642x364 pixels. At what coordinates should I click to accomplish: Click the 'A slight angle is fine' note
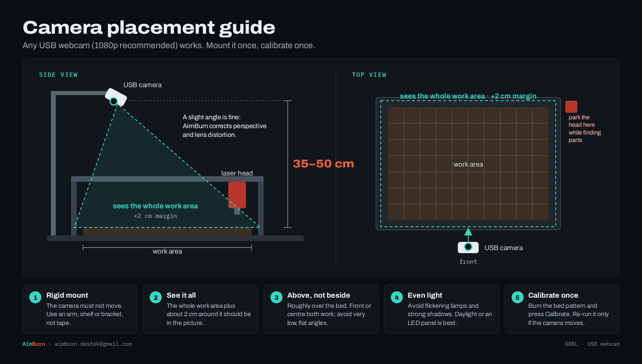click(x=224, y=126)
